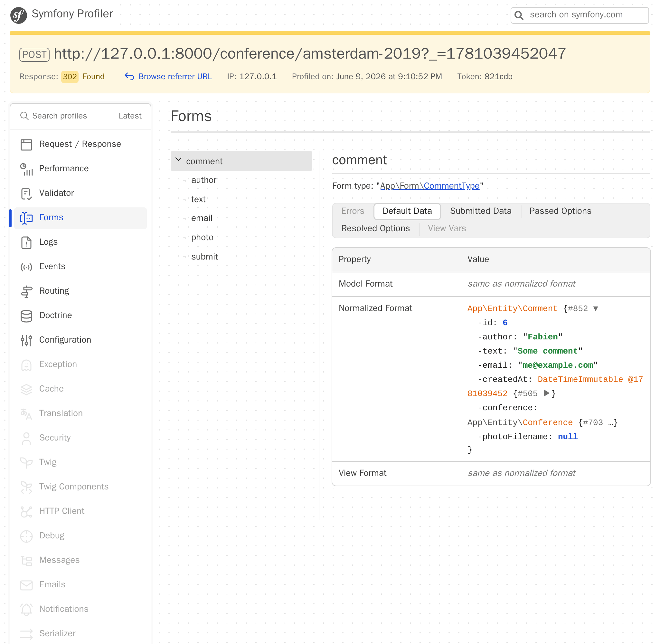Click the HTTP Client network icon
The image size is (660, 644).
(x=26, y=512)
